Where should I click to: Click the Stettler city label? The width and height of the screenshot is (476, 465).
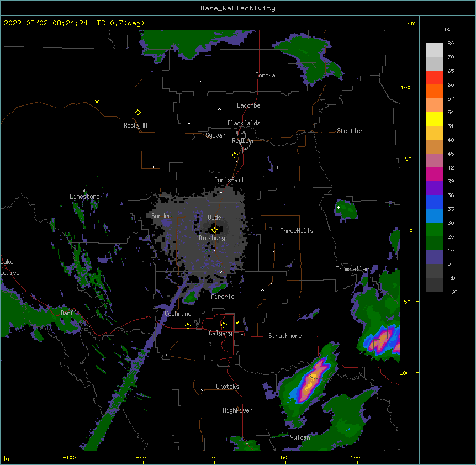point(350,131)
